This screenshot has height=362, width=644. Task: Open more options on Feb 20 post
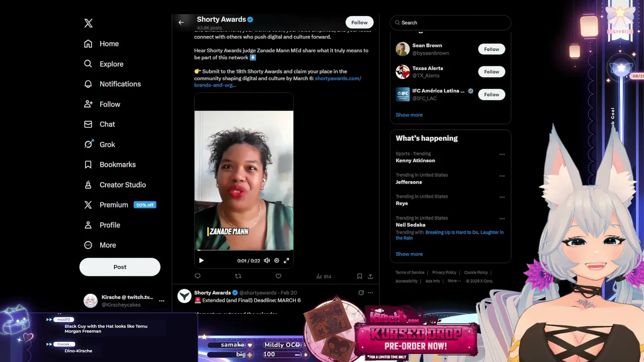(x=370, y=293)
